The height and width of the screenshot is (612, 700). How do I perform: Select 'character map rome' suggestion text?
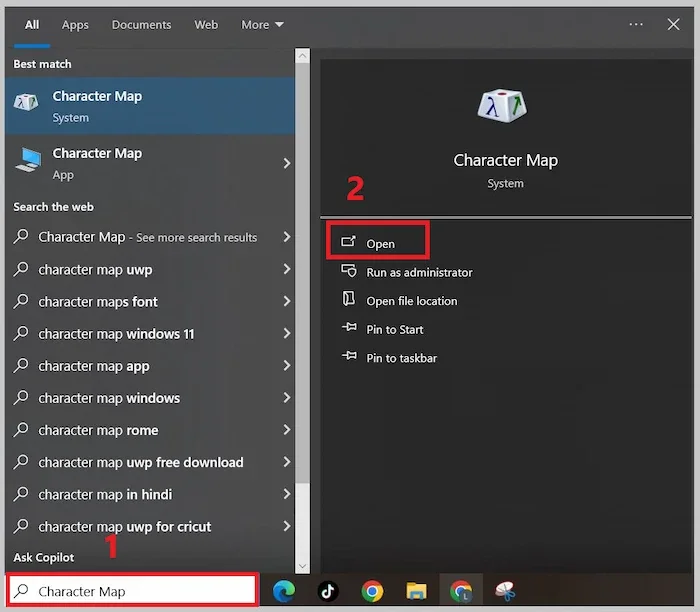point(98,430)
